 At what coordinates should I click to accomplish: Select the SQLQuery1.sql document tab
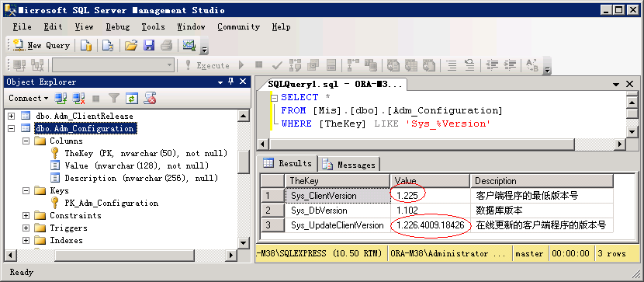(x=334, y=84)
